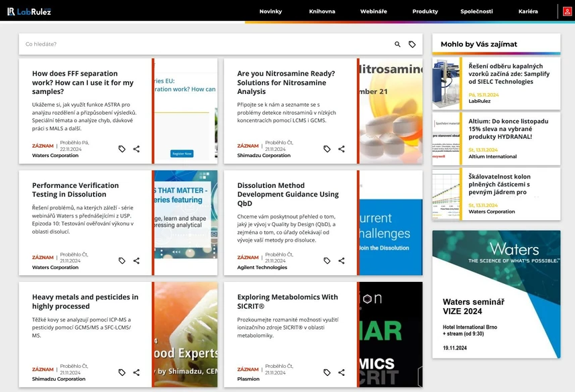
Task: Click FFF separation card image
Action: tap(186, 111)
